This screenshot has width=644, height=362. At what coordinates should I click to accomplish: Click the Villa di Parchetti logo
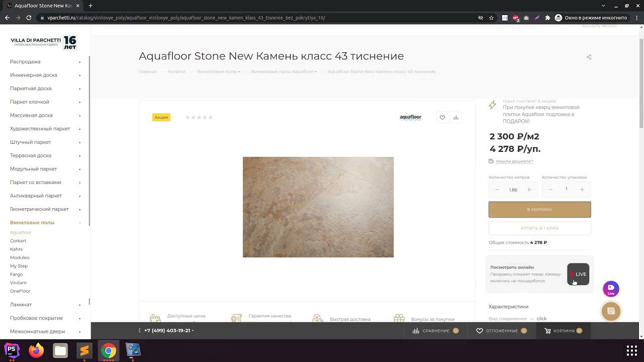click(x=44, y=42)
